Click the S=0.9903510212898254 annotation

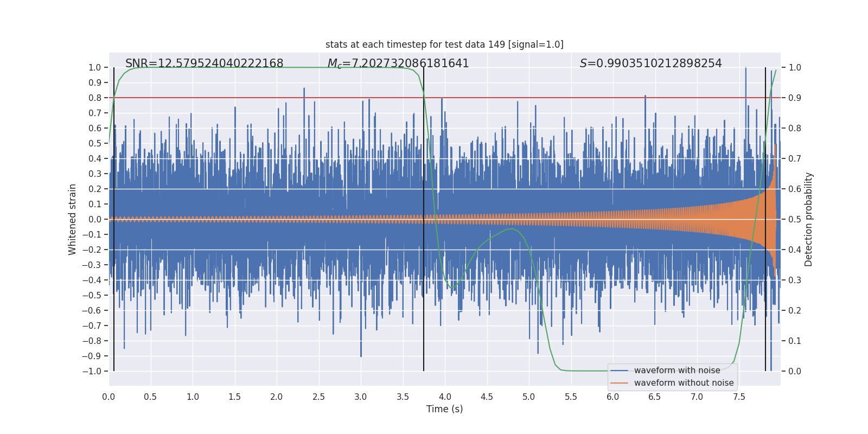click(x=650, y=63)
